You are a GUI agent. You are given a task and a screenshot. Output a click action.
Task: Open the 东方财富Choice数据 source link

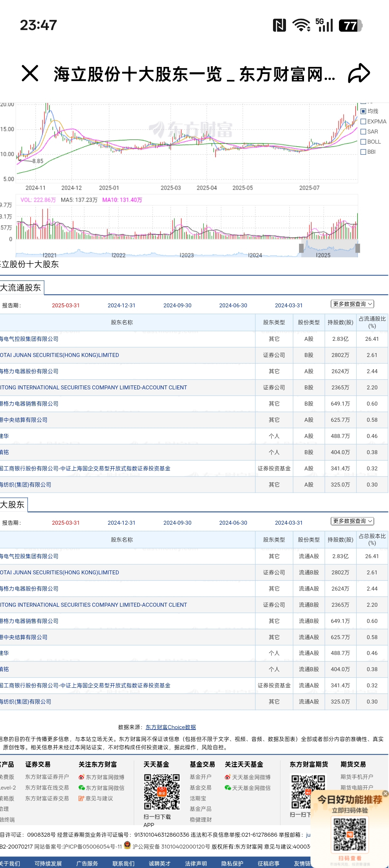point(171,727)
